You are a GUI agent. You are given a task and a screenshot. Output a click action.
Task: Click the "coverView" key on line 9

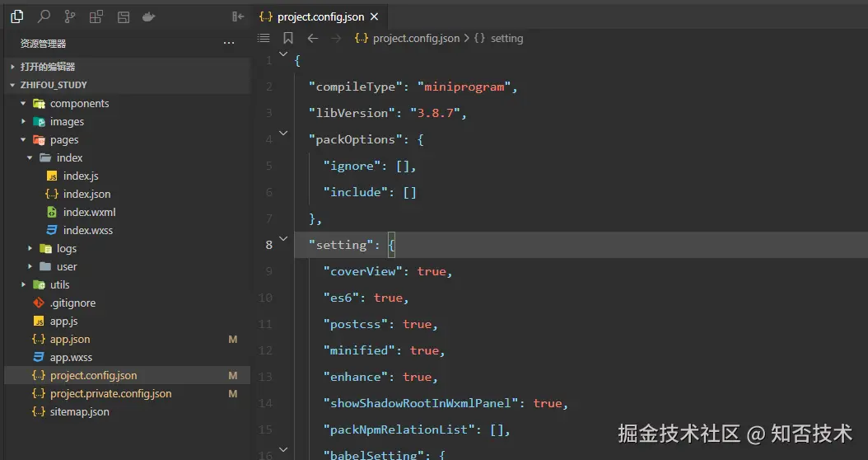tap(362, 271)
